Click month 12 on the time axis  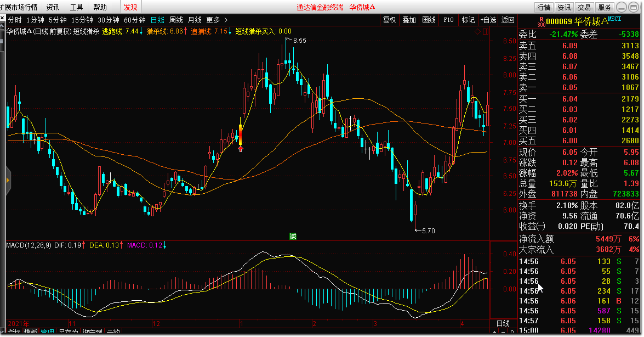click(156, 323)
